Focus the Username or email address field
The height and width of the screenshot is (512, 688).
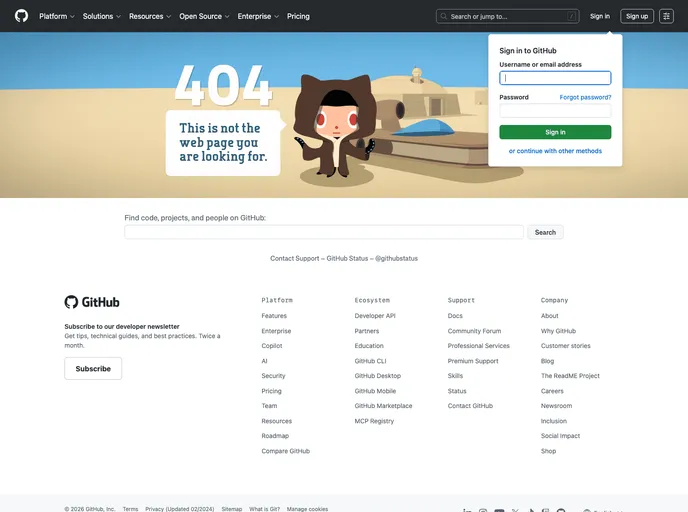(x=555, y=78)
